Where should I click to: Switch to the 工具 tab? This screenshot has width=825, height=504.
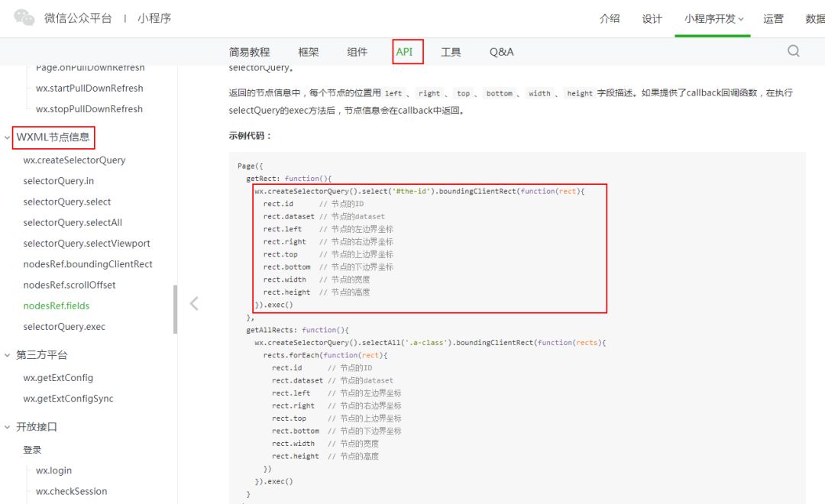[x=451, y=52]
